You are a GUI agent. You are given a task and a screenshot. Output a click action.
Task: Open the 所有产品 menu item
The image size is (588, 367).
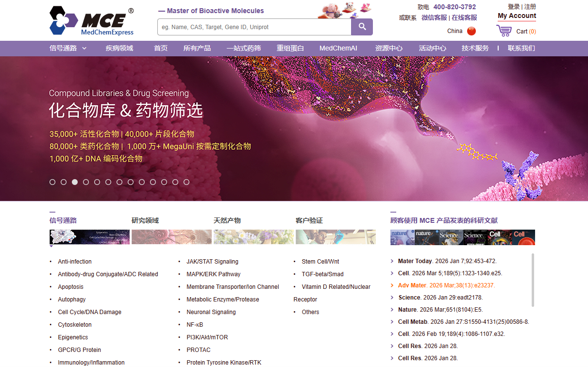click(197, 48)
